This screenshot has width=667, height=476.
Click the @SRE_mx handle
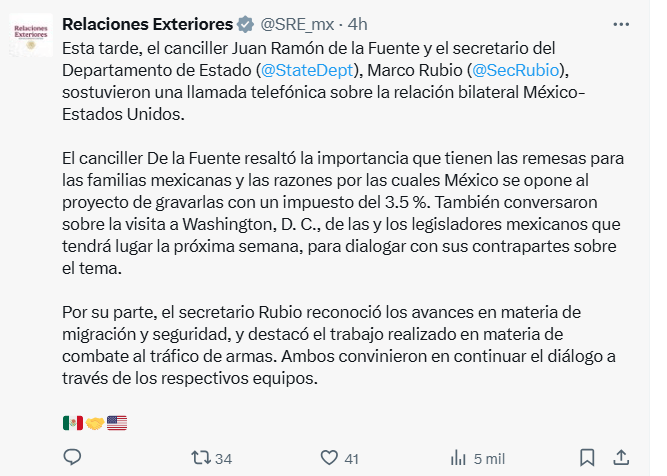tap(295, 24)
